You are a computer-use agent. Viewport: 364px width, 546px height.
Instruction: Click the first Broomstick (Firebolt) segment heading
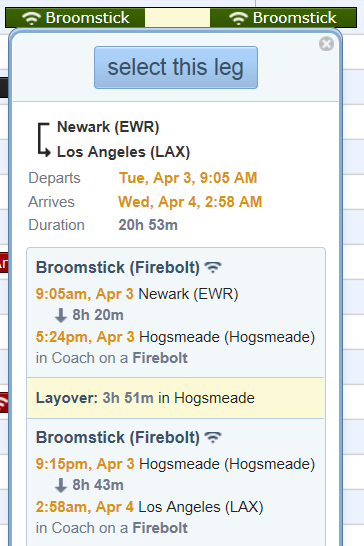click(x=118, y=267)
